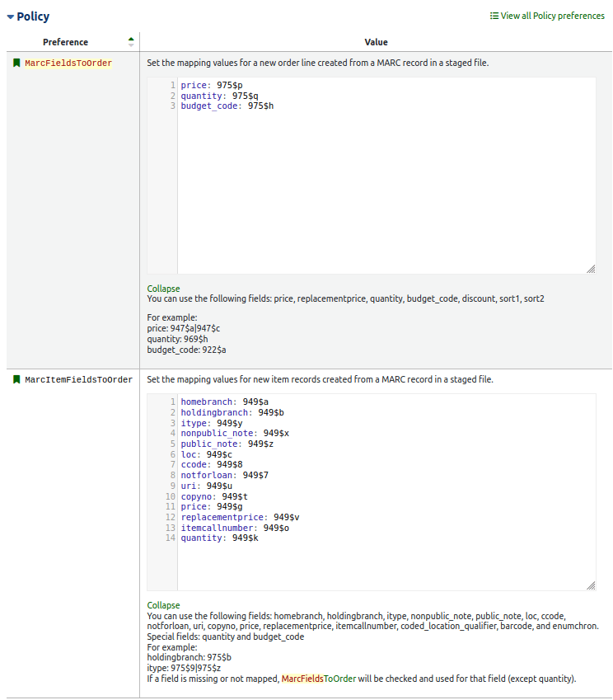The width and height of the screenshot is (613, 700).
Task: Select the MarcItemFieldsToOrder preference name
Action: [x=78, y=380]
